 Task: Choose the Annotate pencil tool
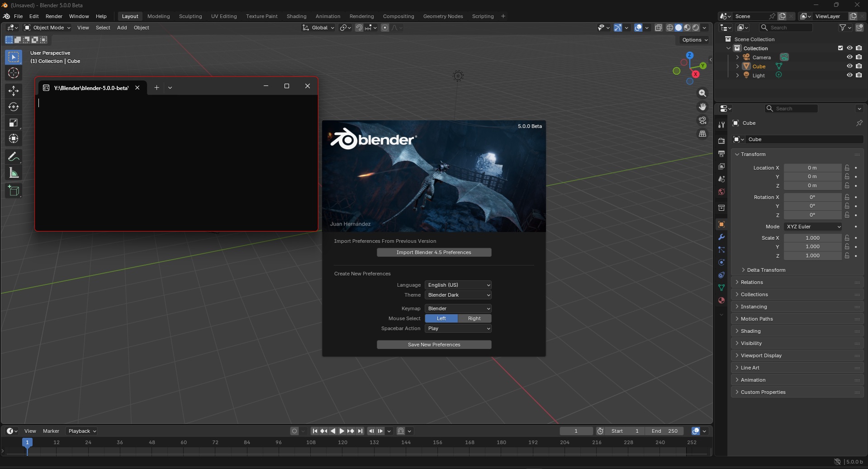click(x=14, y=156)
